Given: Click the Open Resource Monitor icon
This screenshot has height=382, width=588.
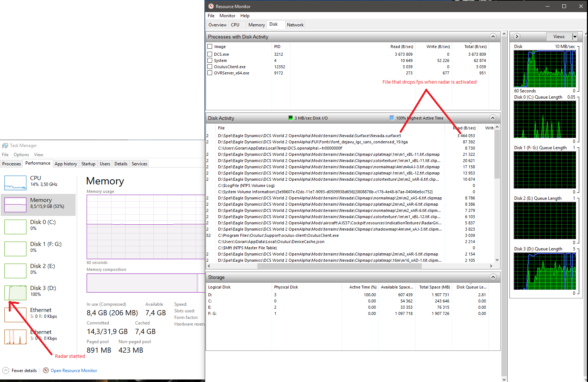Looking at the screenshot, I should 46,370.
